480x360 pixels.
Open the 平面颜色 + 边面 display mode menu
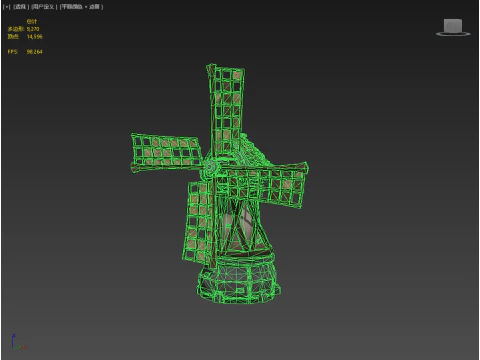click(81, 7)
